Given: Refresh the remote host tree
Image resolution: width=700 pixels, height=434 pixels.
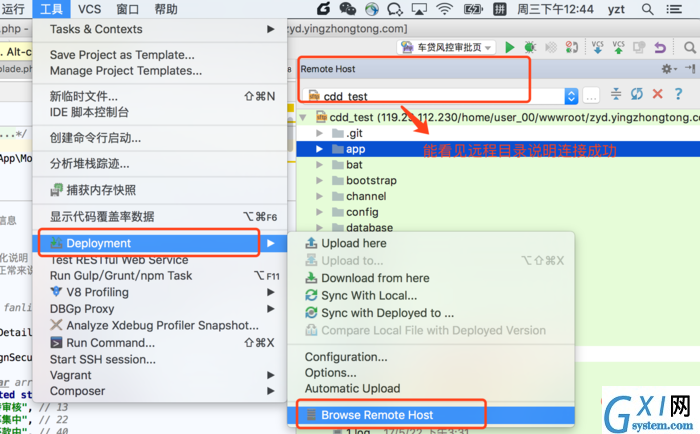Looking at the screenshot, I should tap(637, 94).
